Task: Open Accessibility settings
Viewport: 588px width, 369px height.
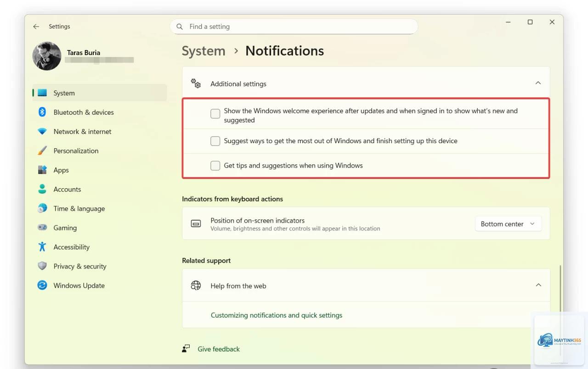Action: pos(100,247)
